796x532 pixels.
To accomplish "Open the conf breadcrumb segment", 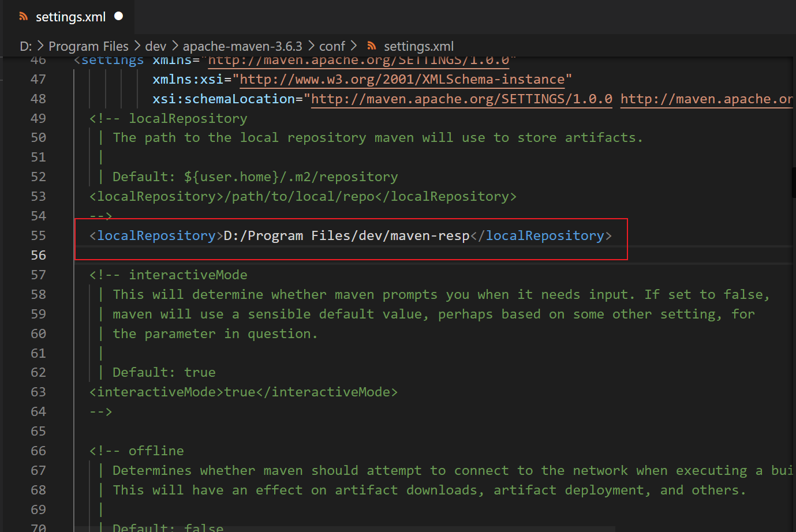I will tap(332, 46).
